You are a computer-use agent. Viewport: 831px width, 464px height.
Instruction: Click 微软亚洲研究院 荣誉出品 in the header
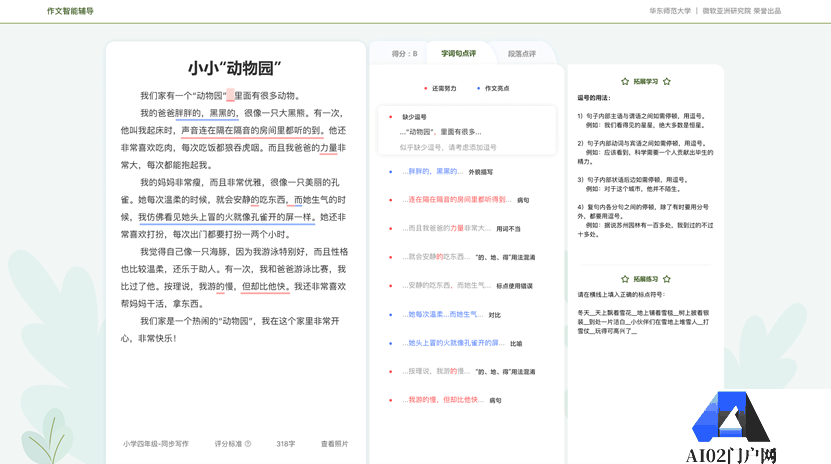(x=741, y=11)
